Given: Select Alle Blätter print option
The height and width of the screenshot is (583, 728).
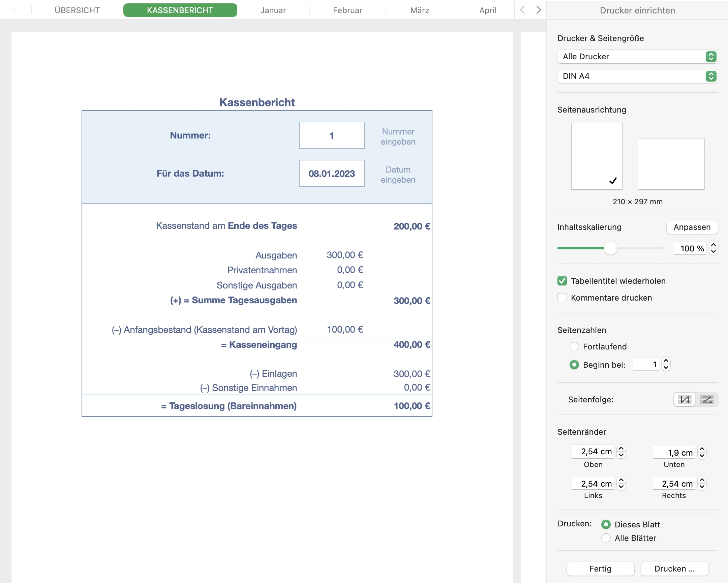Looking at the screenshot, I should 606,538.
